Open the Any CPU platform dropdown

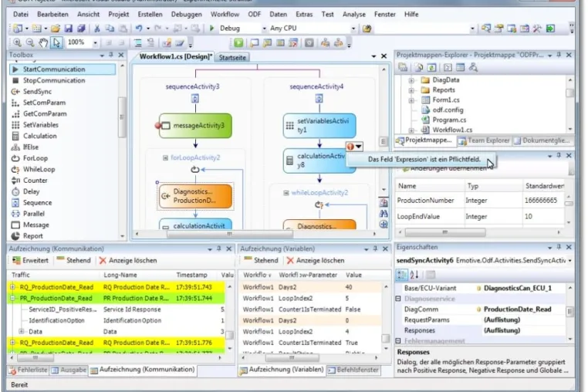[x=353, y=29]
